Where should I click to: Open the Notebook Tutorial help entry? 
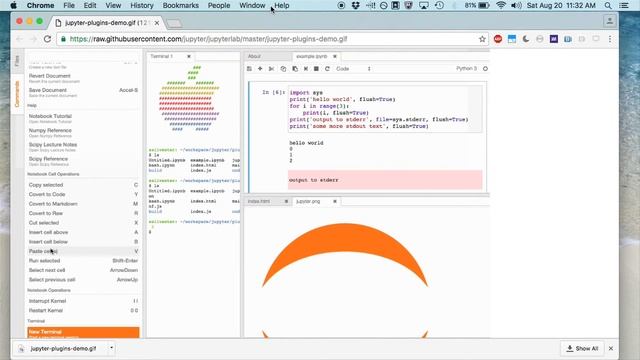coord(83,118)
